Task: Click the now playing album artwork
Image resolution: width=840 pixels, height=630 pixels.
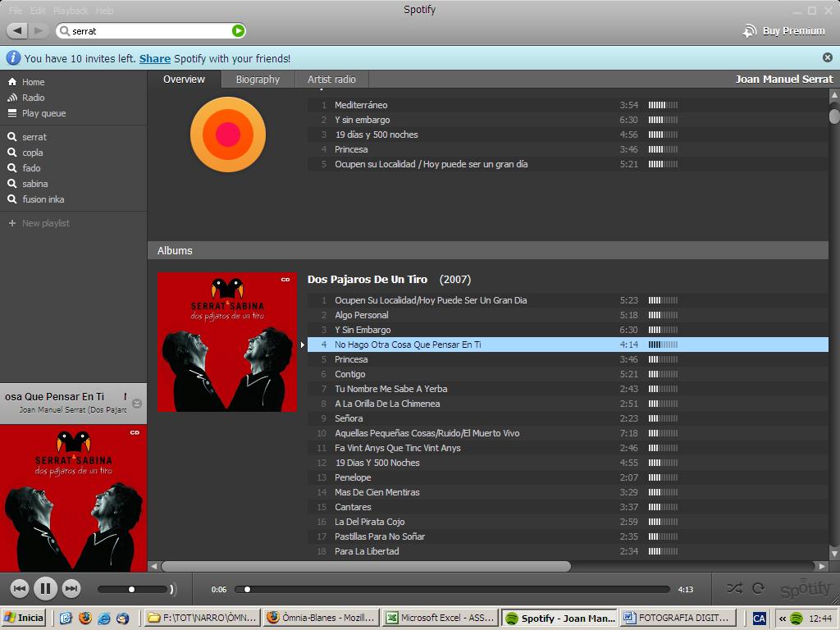Action: point(73,498)
